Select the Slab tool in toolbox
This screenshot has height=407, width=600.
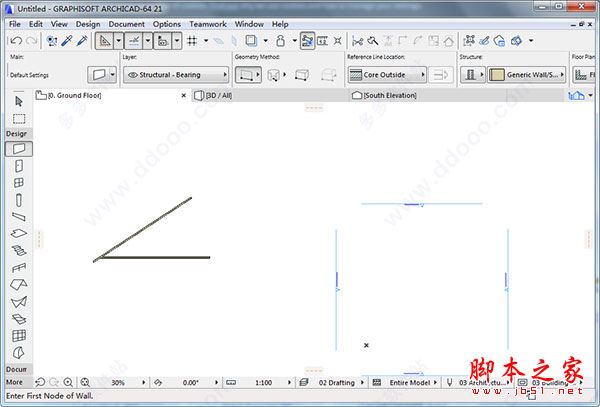coord(19,233)
